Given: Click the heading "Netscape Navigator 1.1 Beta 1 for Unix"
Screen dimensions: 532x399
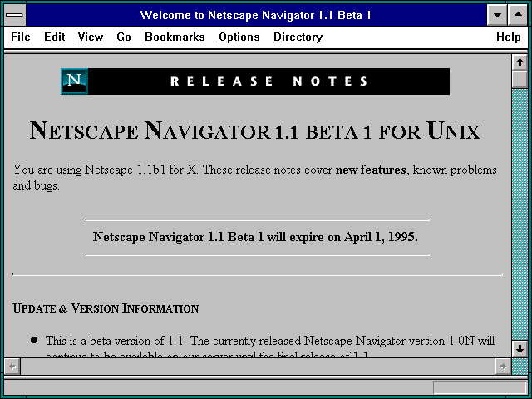Looking at the screenshot, I should pos(255,131).
